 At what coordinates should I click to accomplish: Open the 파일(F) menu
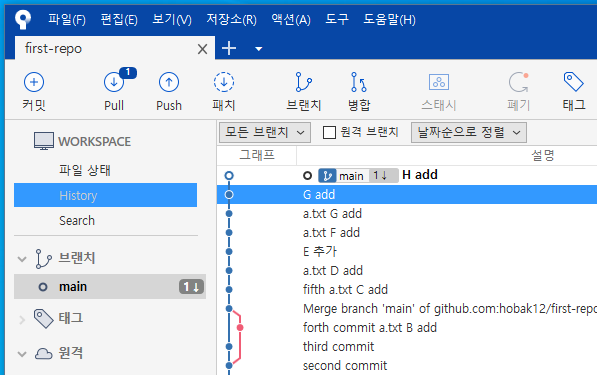(67, 19)
